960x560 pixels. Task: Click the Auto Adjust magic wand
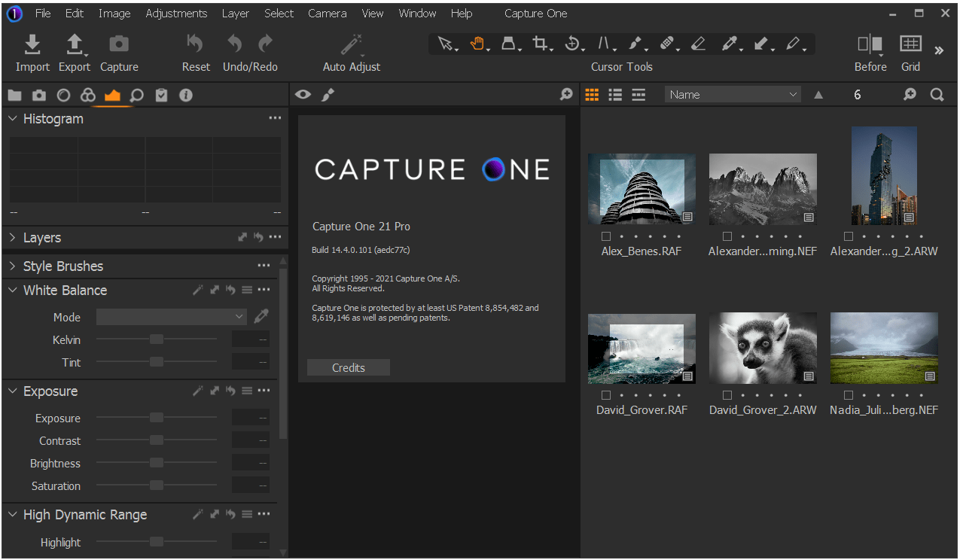pyautogui.click(x=351, y=45)
